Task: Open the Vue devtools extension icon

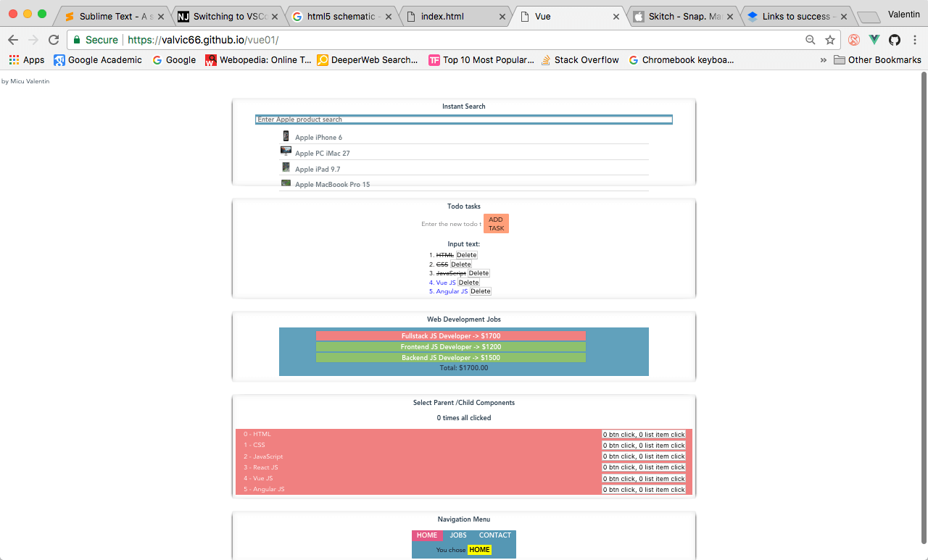Action: coord(874,41)
